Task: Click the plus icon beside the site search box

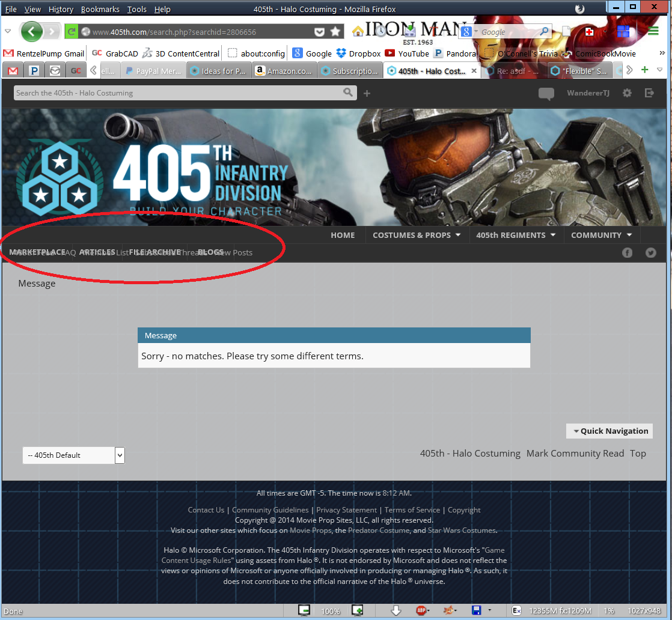Action: pos(367,93)
